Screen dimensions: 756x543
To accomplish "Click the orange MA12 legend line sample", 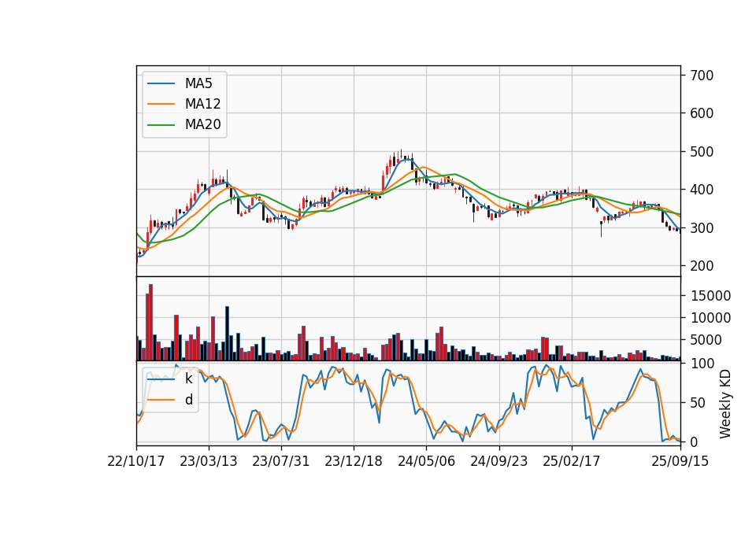I will click(x=161, y=104).
